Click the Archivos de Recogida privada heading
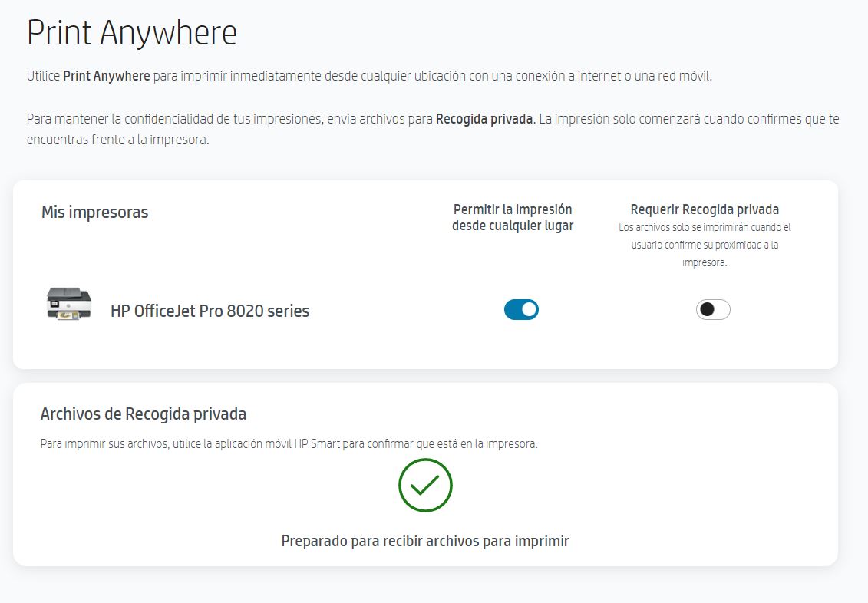 coord(144,414)
